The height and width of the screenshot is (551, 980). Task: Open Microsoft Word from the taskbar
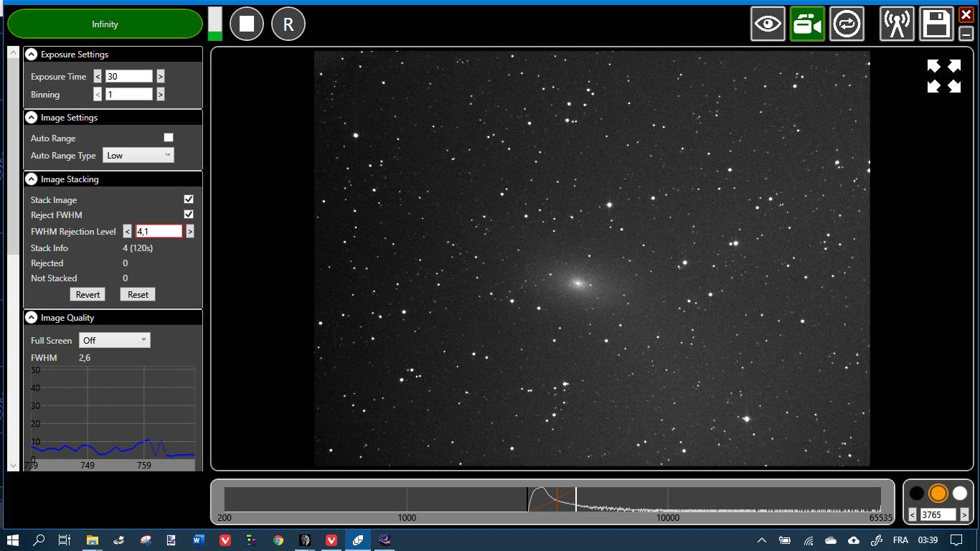pyautogui.click(x=199, y=540)
